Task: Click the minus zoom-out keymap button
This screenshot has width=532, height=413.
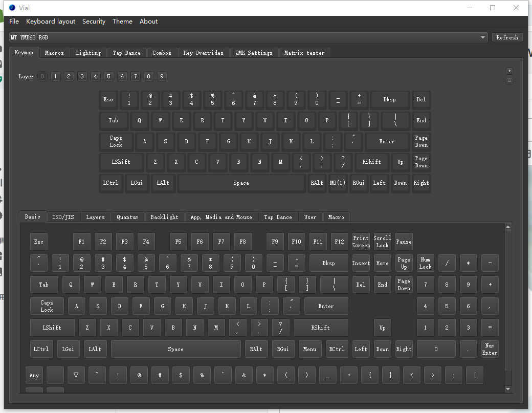Action: point(509,81)
